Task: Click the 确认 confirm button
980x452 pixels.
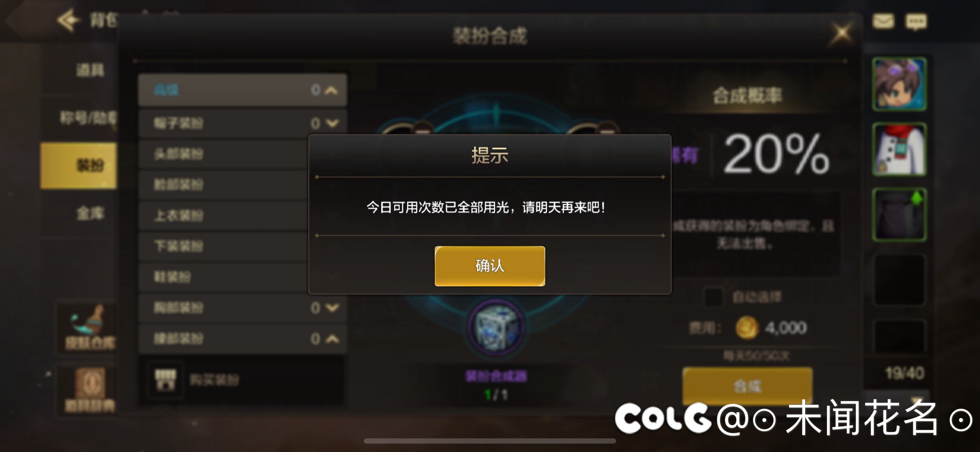Action: pos(489,266)
